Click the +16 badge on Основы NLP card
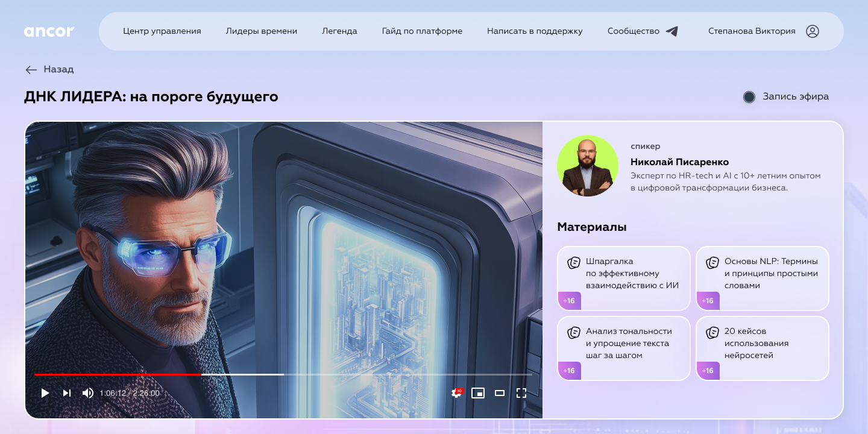868x434 pixels. [708, 301]
